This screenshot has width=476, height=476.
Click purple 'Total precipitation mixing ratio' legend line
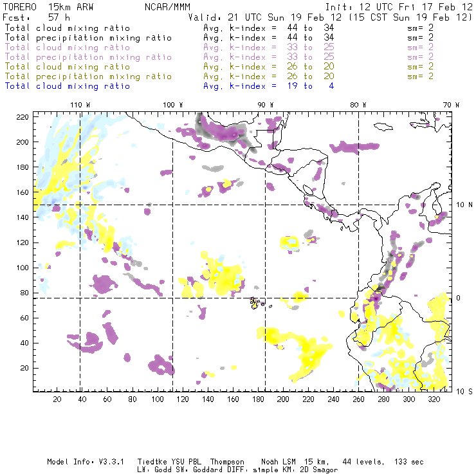[x=88, y=57]
